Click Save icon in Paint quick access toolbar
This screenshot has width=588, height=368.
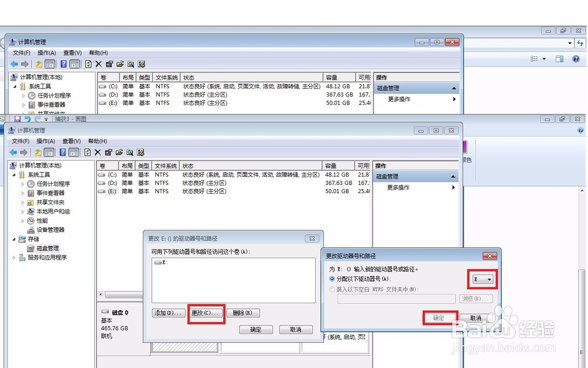[x=17, y=119]
